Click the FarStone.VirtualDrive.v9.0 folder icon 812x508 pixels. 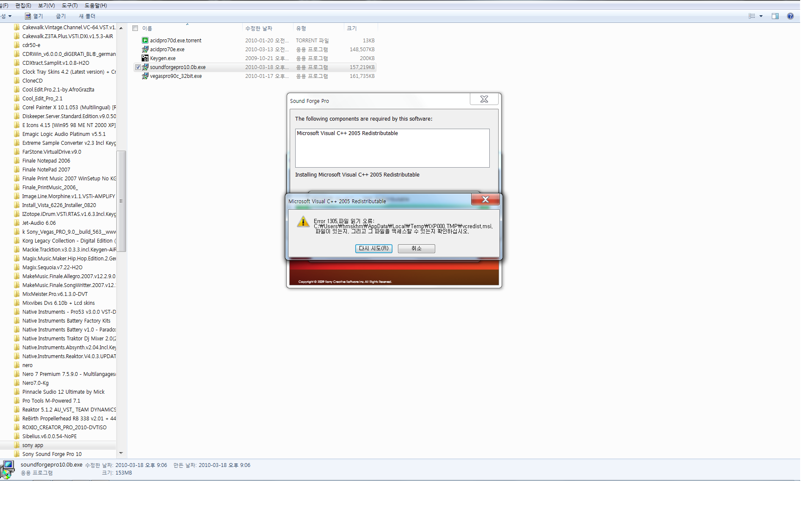pos(17,152)
